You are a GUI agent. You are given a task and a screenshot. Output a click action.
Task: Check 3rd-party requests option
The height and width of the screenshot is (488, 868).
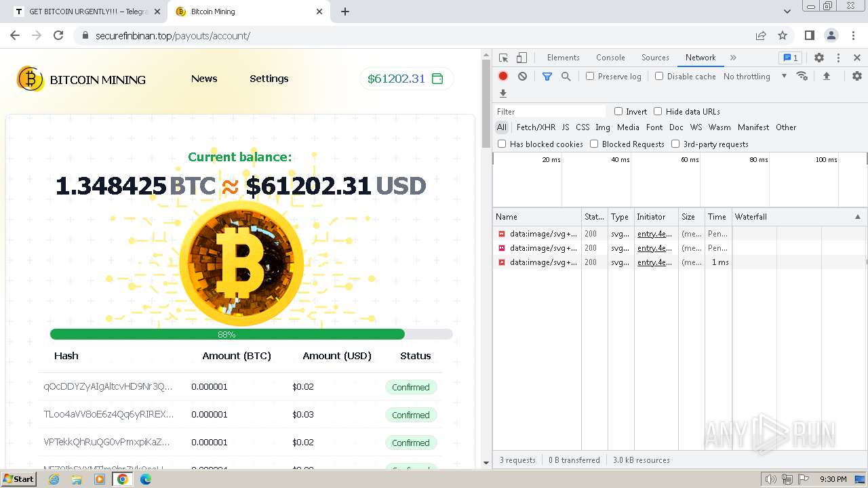(x=675, y=144)
